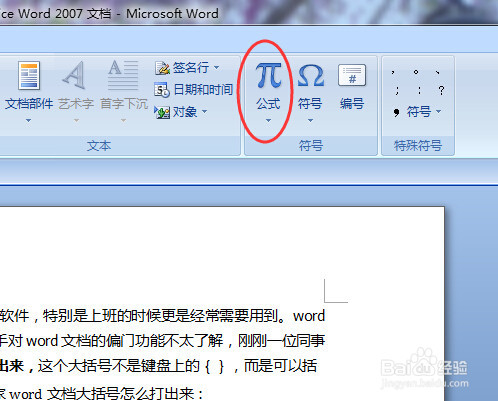Image resolution: width=498 pixels, height=401 pixels.
Task: Expand the arrow below the Ω 符号 label
Action: pyautogui.click(x=310, y=120)
